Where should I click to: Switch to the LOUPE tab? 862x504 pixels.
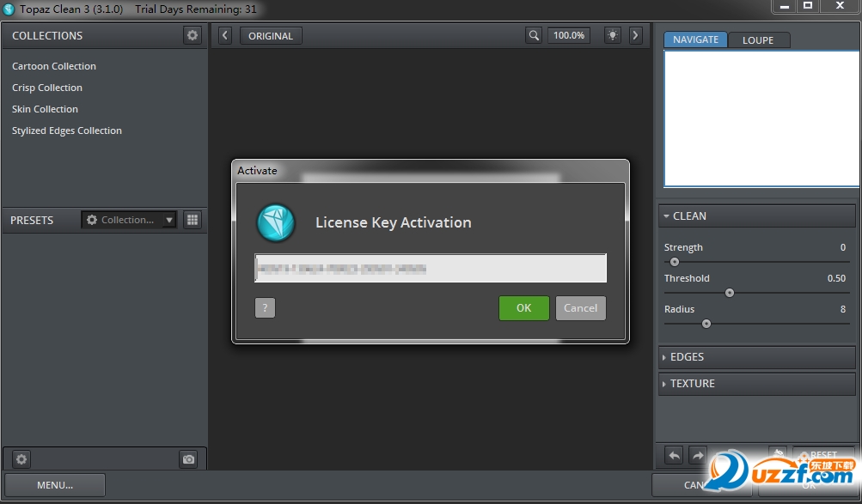click(x=758, y=40)
